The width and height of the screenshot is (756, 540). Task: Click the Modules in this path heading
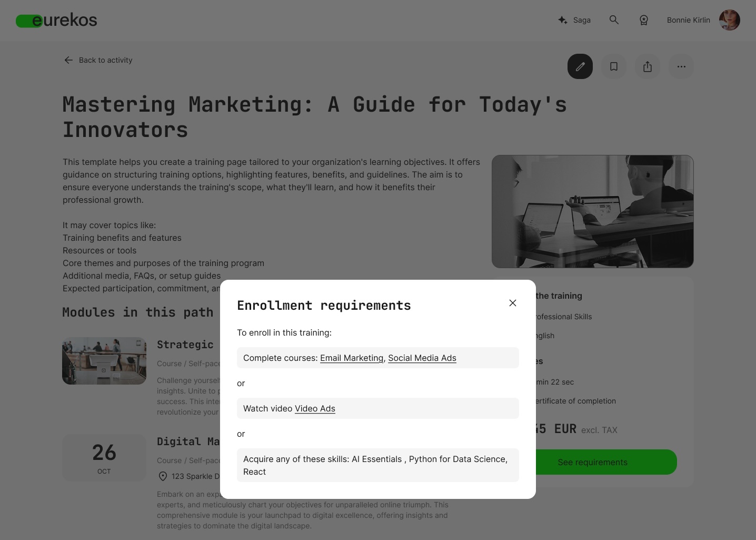(138, 312)
